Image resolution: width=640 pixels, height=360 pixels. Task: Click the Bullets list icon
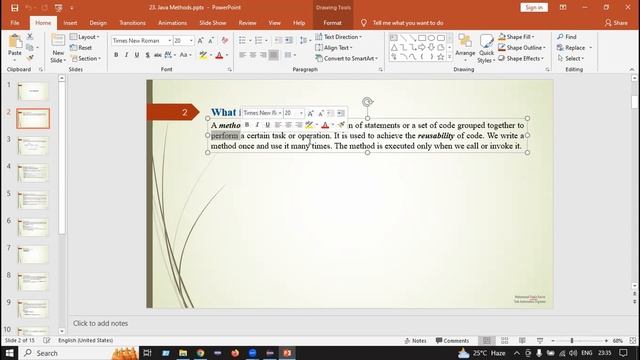point(242,40)
